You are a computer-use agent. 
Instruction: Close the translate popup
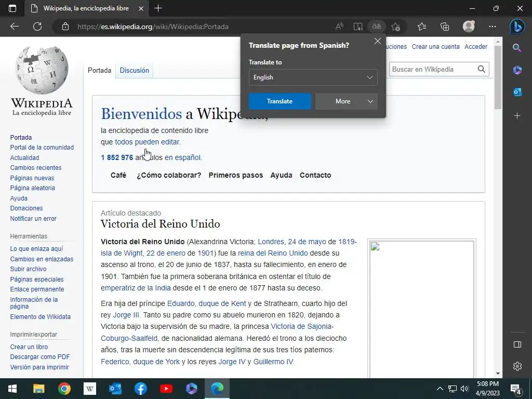pos(377,42)
